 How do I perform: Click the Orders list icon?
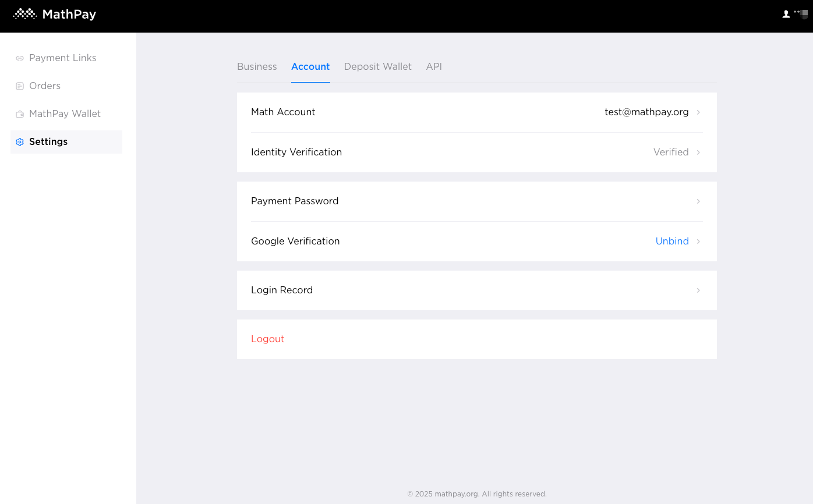tap(20, 86)
